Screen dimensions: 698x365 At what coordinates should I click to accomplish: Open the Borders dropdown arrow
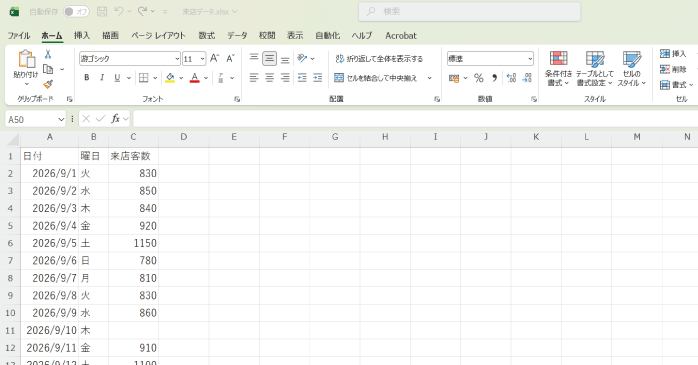point(155,78)
